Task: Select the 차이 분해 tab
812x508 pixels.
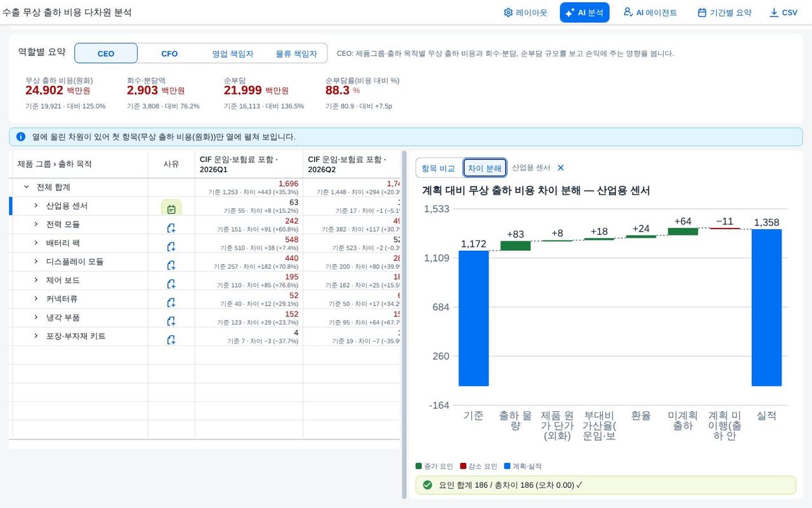Action: point(485,168)
